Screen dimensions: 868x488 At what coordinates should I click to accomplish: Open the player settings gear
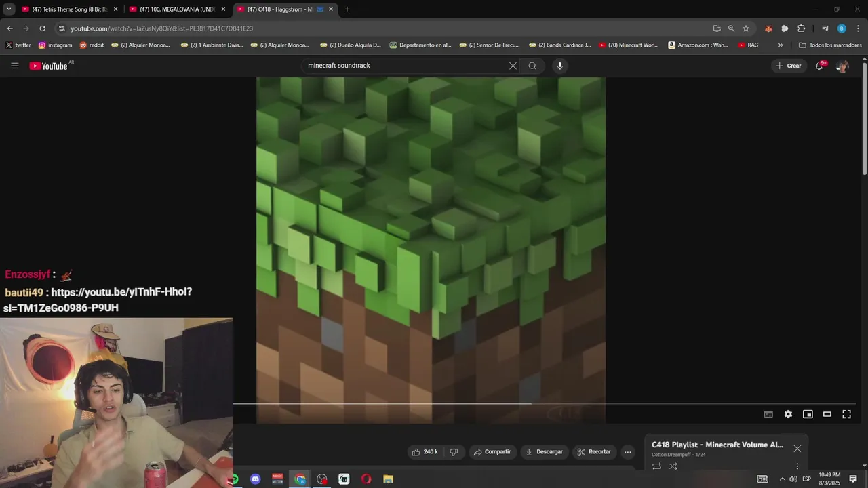tap(788, 414)
